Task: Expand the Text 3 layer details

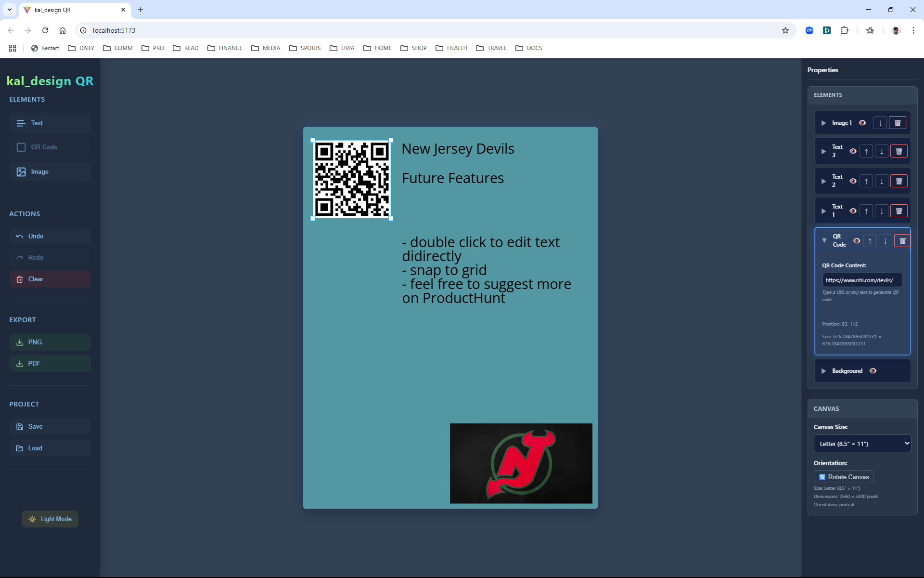Action: (823, 151)
